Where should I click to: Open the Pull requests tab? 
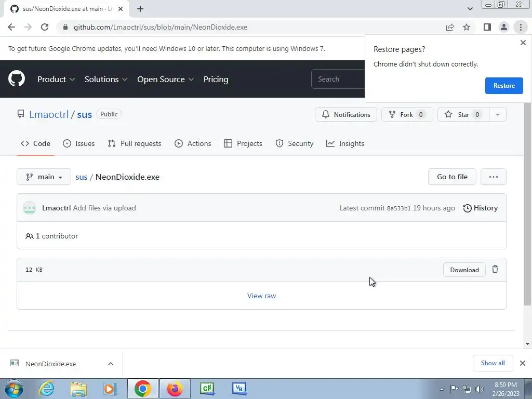click(135, 143)
